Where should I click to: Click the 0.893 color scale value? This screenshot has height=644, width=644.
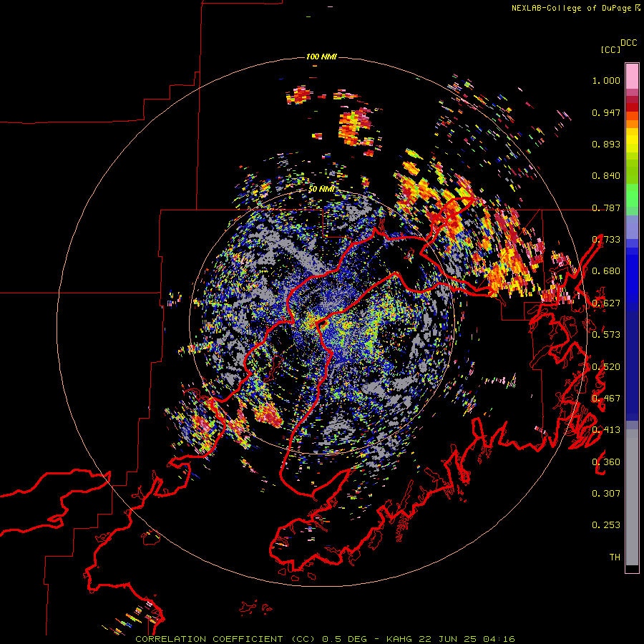click(606, 144)
